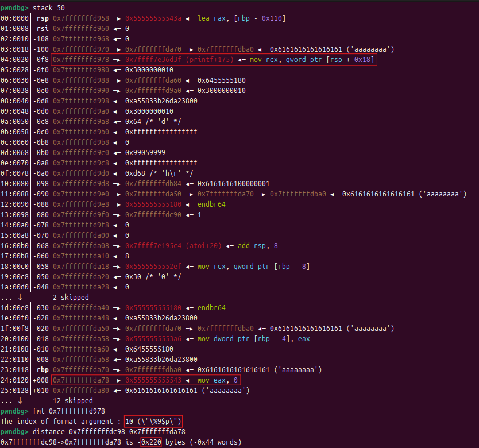This screenshot has width=479, height=448.
Task: Click the '... ↓' marker beside '2 skipped'
Action: [11, 298]
